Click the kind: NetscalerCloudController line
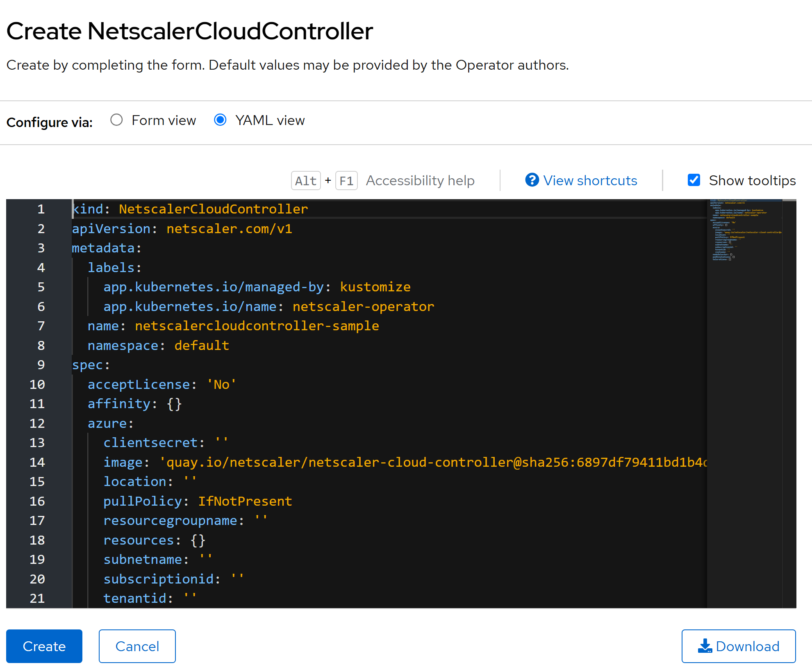Screen dimensions: 812x670 click(190, 209)
